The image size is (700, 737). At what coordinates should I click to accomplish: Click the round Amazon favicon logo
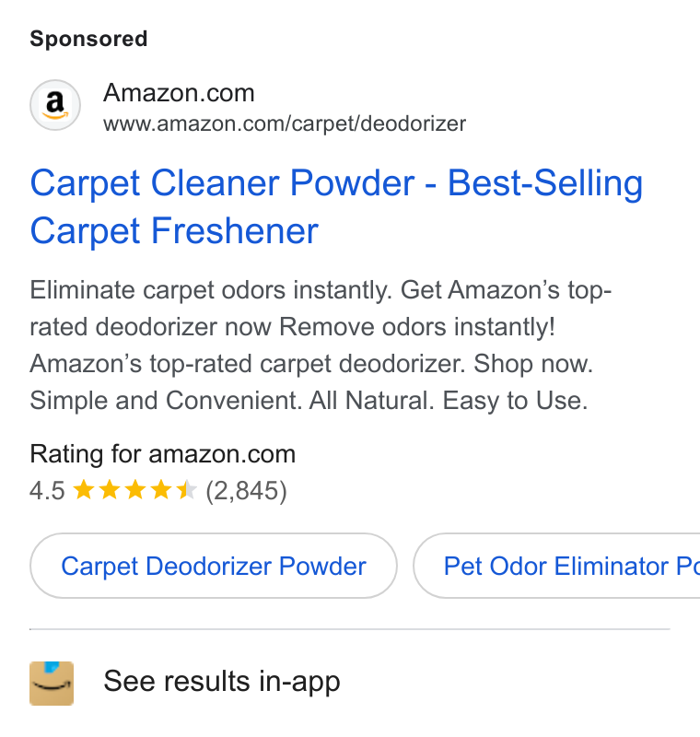[x=55, y=105]
